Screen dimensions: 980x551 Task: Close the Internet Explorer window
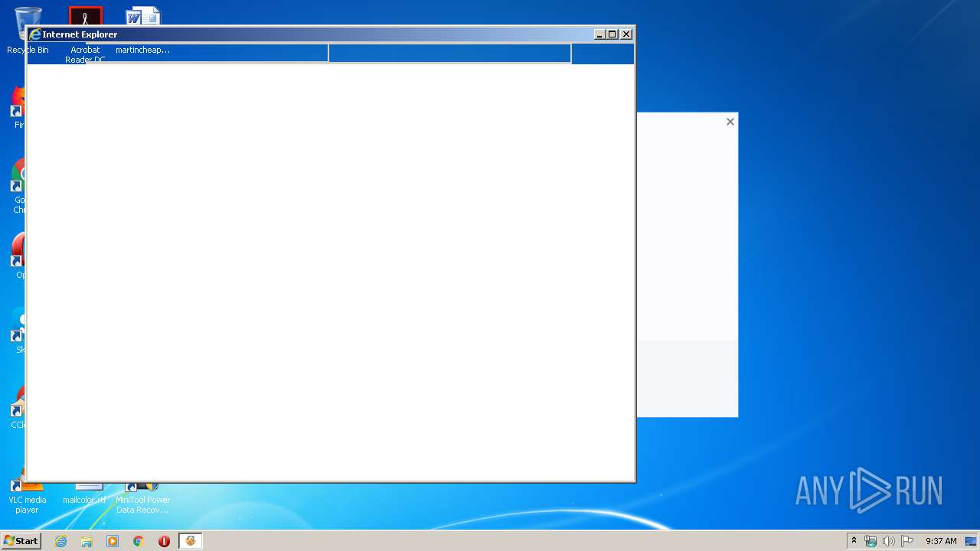click(x=626, y=34)
